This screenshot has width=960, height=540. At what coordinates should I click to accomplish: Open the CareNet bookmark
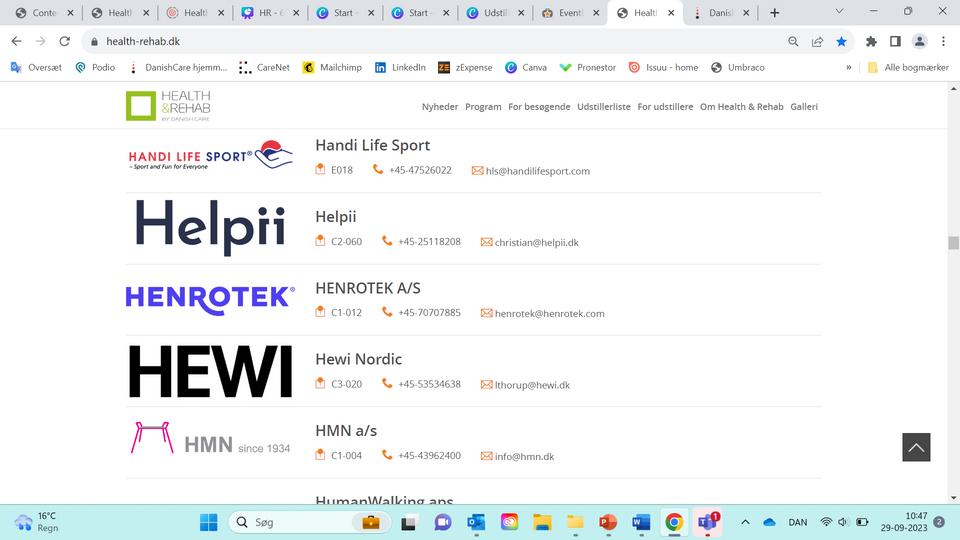click(x=264, y=67)
